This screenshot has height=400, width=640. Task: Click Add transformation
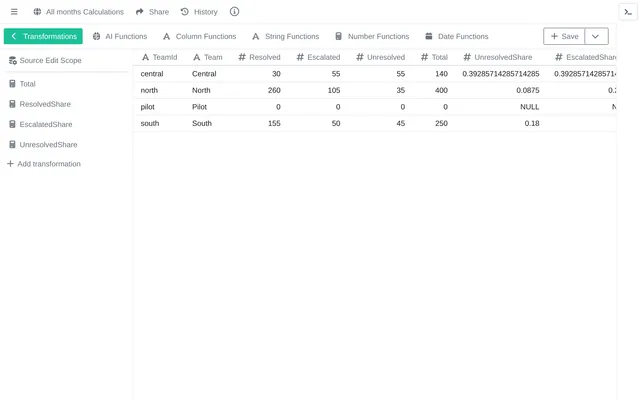click(x=44, y=164)
